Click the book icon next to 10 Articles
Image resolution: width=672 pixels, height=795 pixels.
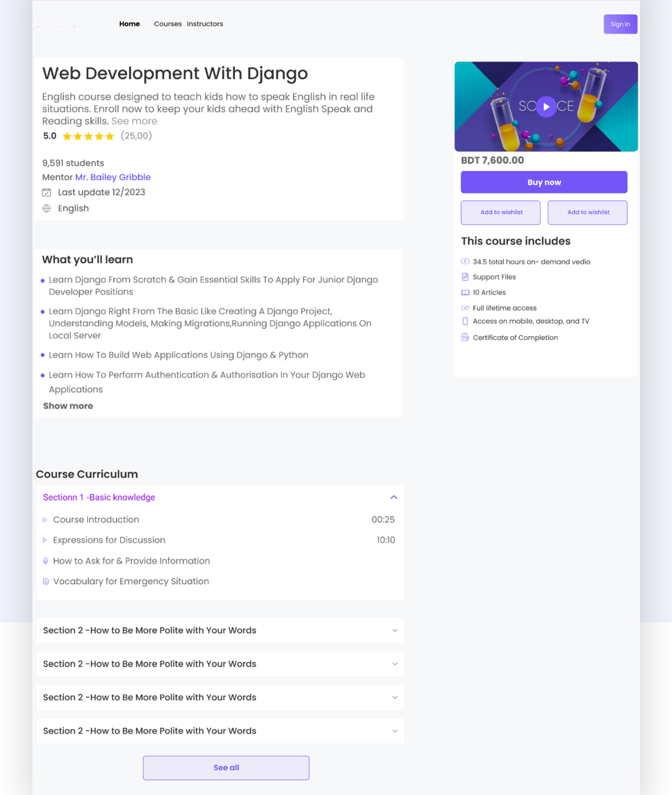tap(465, 292)
